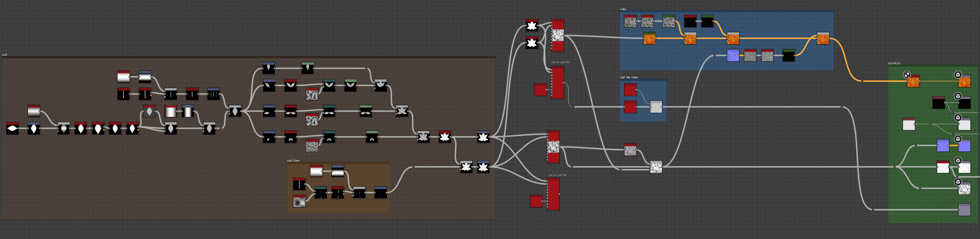Select the white speckled blend node below the gray noise node
This screenshot has height=239, width=980.
point(656,167)
